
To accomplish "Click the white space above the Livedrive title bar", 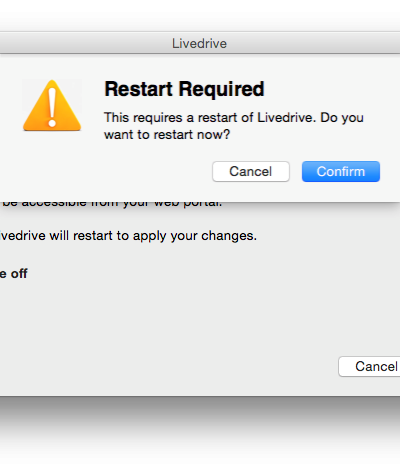I will point(200,15).
